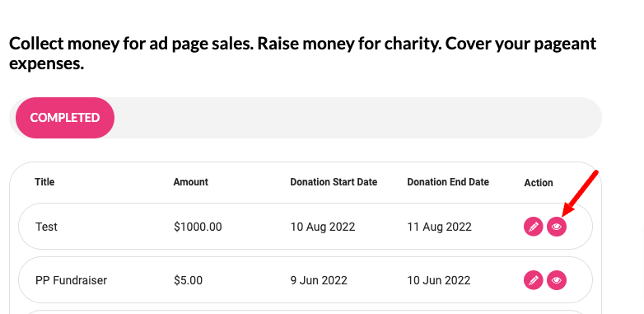View the PP Fundraiser via eye icon
644x314 pixels.
pyautogui.click(x=557, y=280)
